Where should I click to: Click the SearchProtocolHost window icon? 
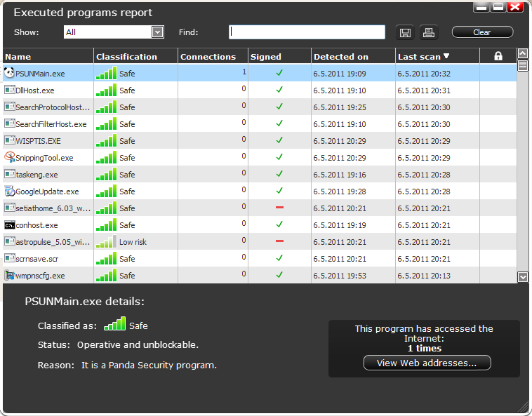(10, 107)
